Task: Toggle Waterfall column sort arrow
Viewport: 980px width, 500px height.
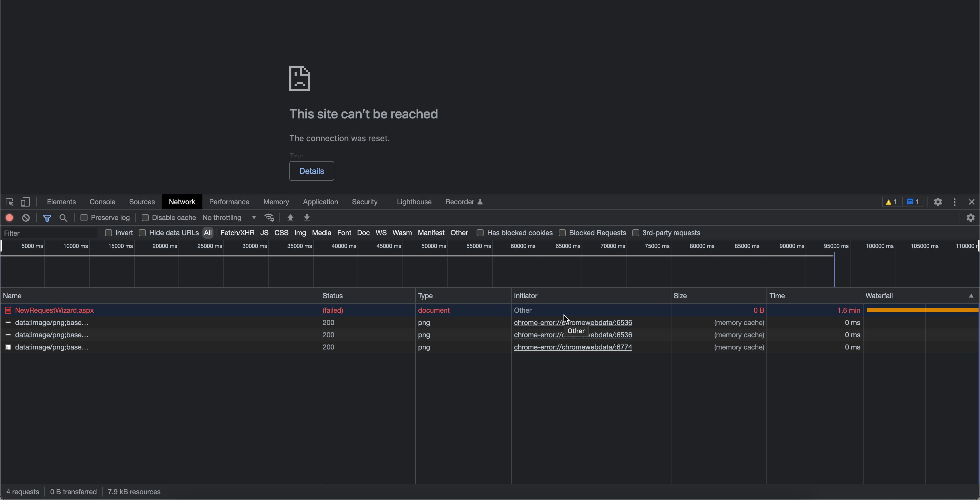Action: pos(971,296)
